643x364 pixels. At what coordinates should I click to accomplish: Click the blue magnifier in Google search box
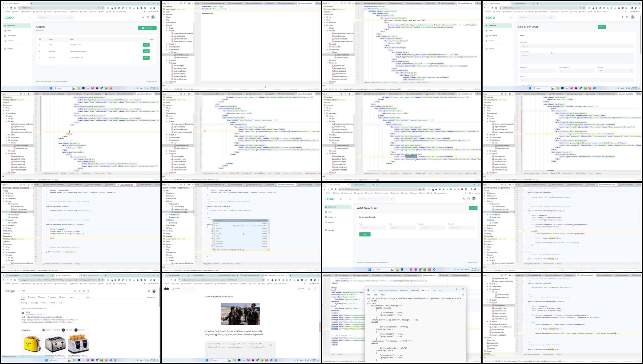(x=88, y=291)
